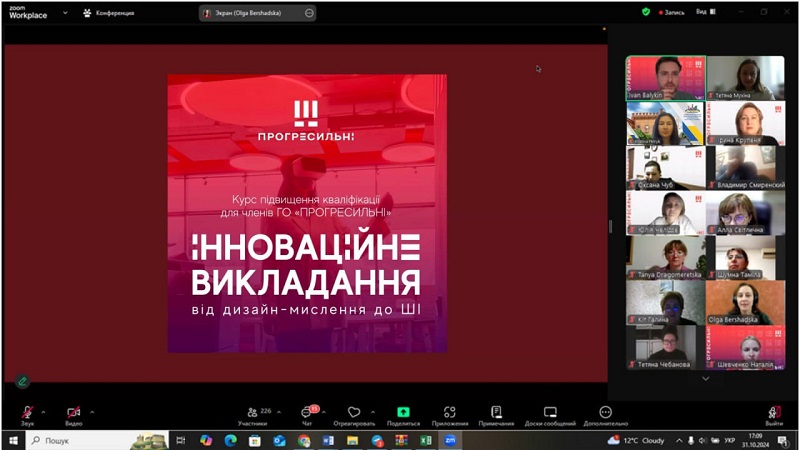Viewport: 800px width, 450px height.
Task: Select Шевченко Наталія video thumbnail
Action: click(x=745, y=347)
